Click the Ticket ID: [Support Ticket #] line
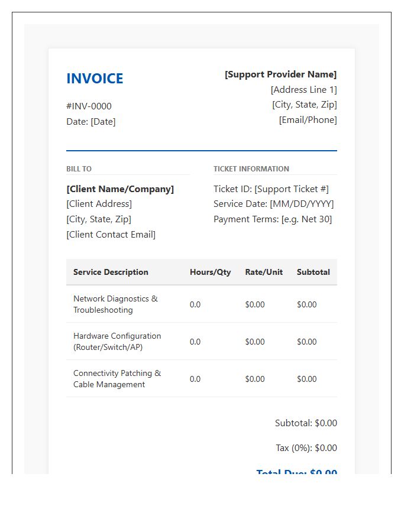The height and width of the screenshot is (532, 414). point(271,189)
